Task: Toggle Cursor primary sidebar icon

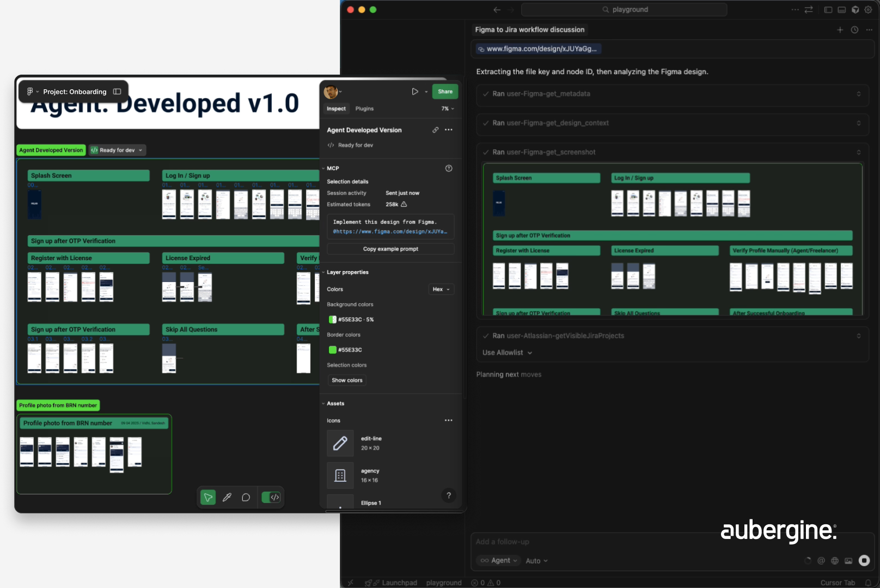Action: 828,10
